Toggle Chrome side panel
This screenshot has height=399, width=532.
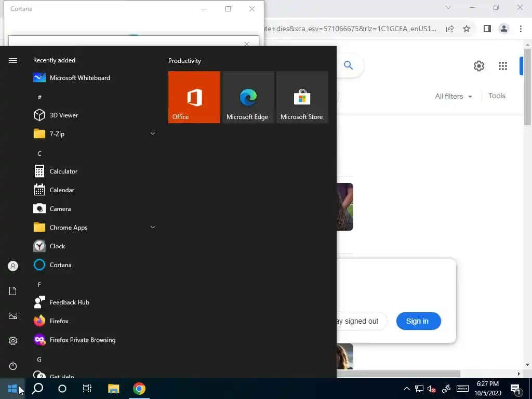pyautogui.click(x=487, y=29)
